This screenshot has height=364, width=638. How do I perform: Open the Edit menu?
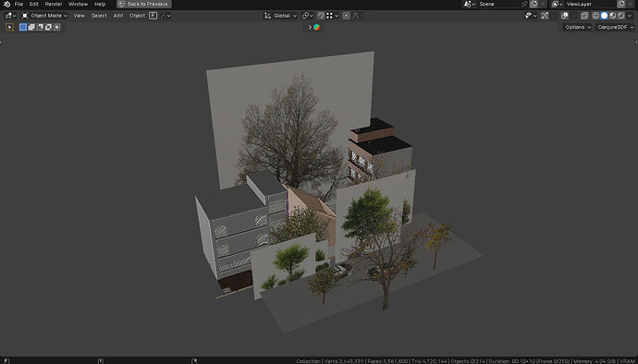click(x=34, y=4)
